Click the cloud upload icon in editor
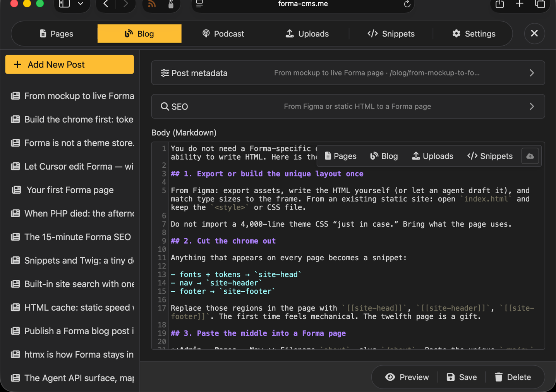 (530, 156)
